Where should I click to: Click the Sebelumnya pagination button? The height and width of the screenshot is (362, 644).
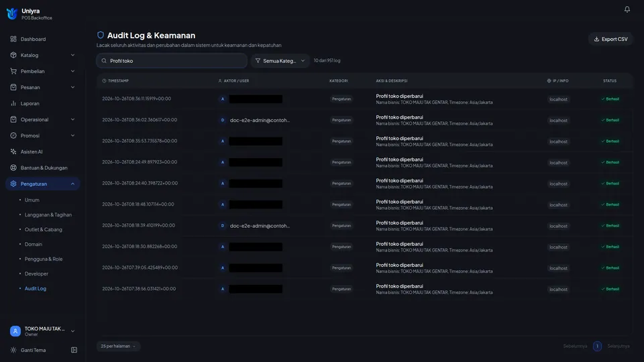tap(575, 347)
